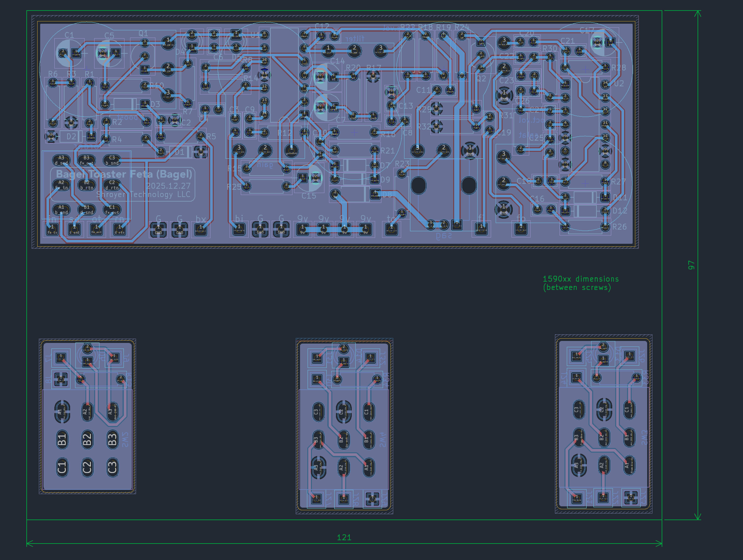Viewport: 743px width, 560px height.
Task: Select the C12 capacitor reference label
Action: (322, 26)
